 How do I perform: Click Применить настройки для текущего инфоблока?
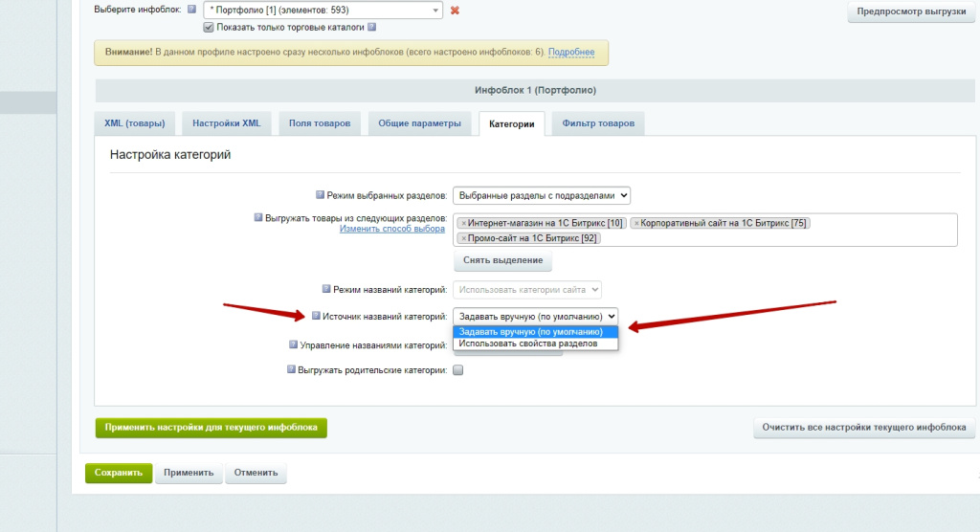point(212,428)
